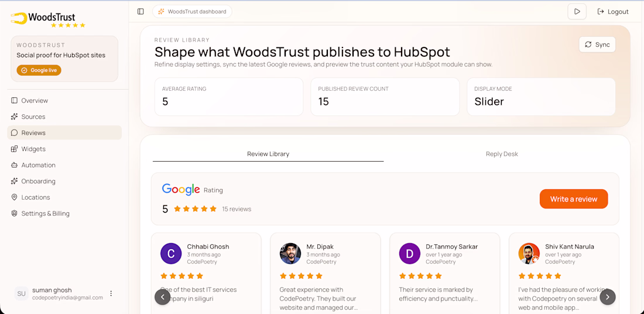Viewport: 644px width, 314px height.
Task: Click the Locations pin icon
Action: click(15, 197)
